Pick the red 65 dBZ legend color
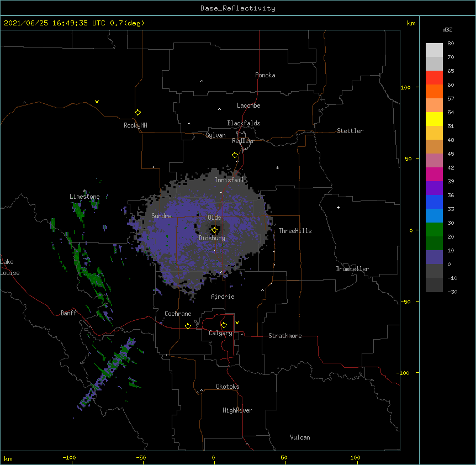The image size is (476, 465). 434,77
